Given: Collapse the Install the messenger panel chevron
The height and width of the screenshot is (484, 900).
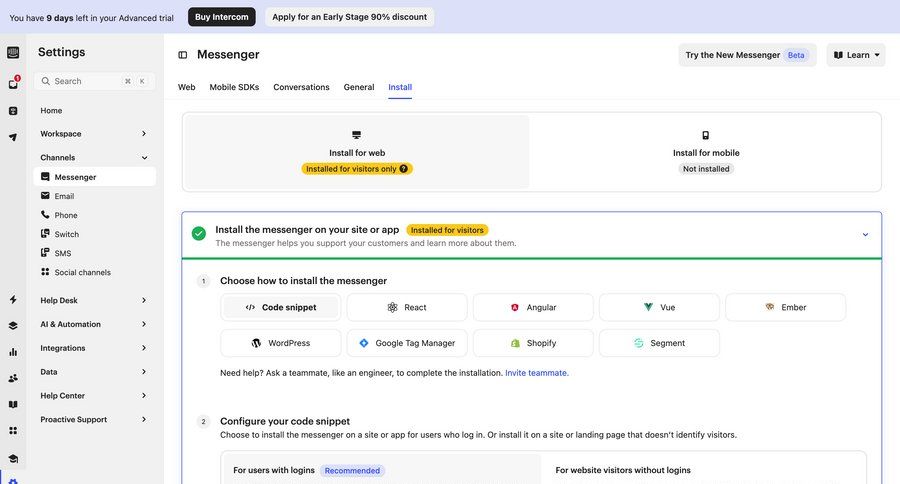Looking at the screenshot, I should tap(865, 234).
